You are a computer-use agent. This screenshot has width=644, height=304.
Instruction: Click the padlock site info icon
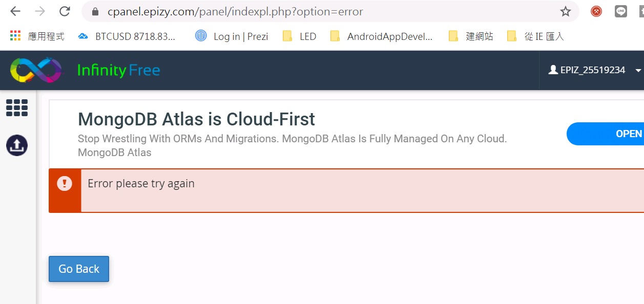tap(94, 11)
